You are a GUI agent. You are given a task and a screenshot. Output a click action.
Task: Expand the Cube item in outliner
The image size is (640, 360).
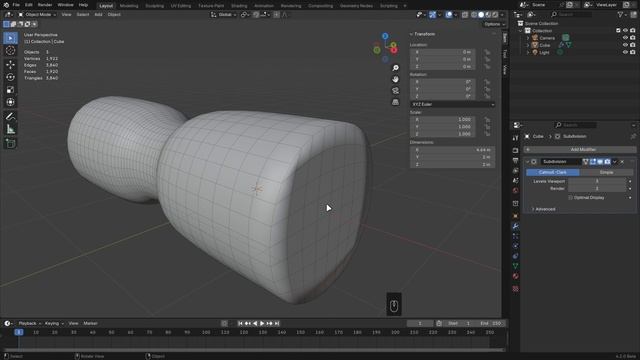pos(527,45)
